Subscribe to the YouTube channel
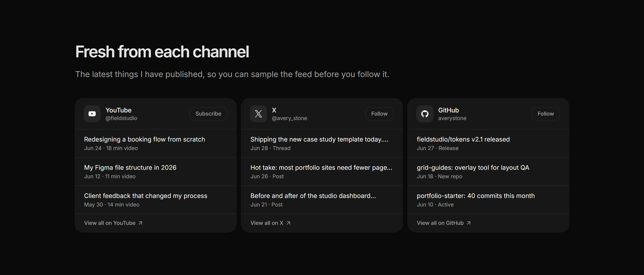The image size is (644, 275). 208,114
